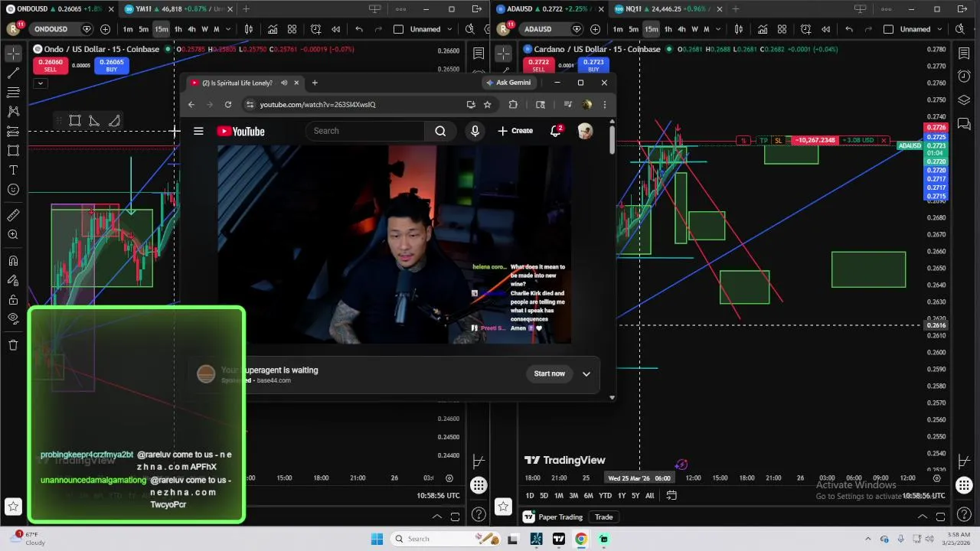The image size is (980, 551).
Task: Close the ADAUSD position line
Action: point(884,141)
